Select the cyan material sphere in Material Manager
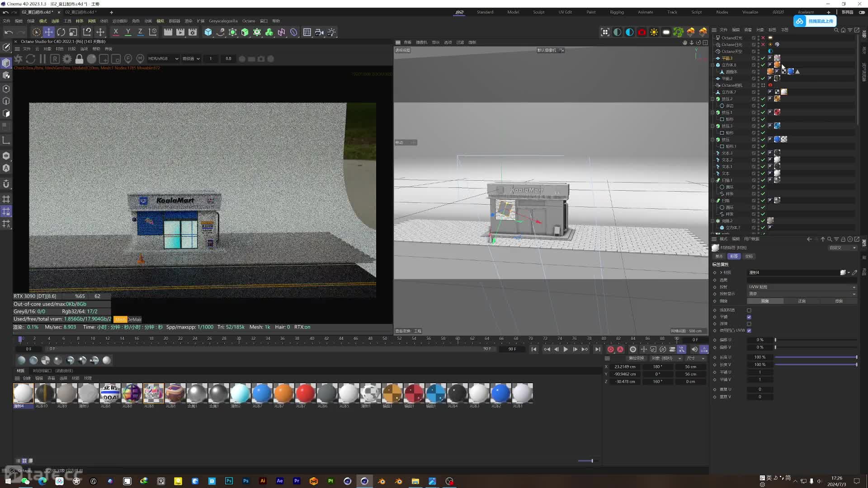868x488 pixels. 240,393
